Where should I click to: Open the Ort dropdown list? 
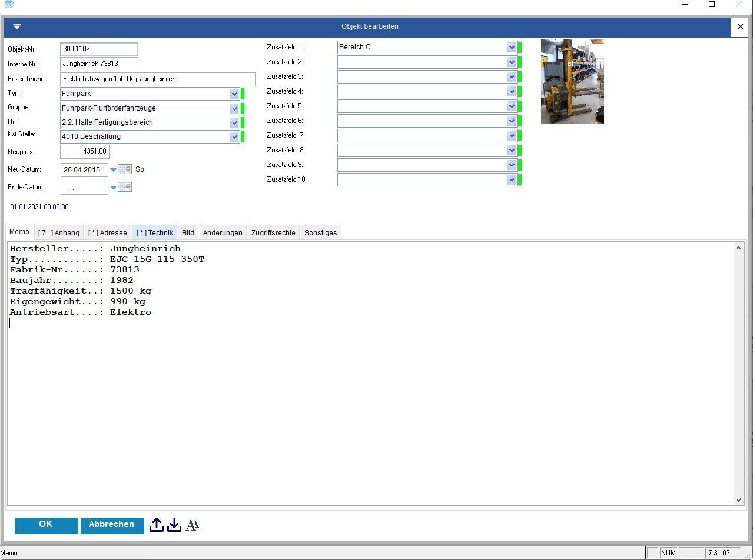tap(234, 122)
